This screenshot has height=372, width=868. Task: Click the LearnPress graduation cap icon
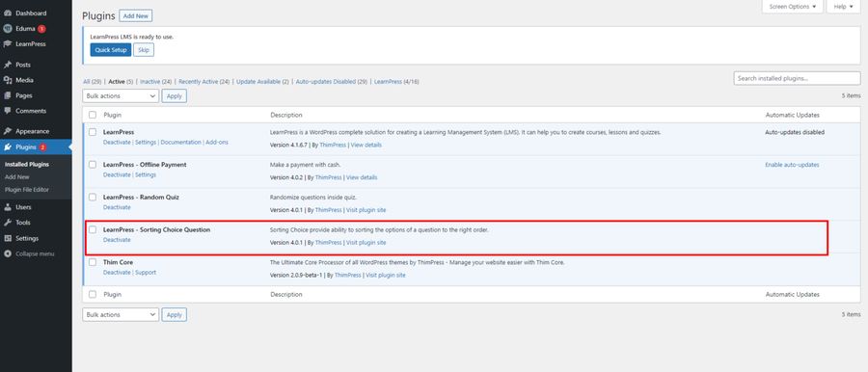[8, 43]
